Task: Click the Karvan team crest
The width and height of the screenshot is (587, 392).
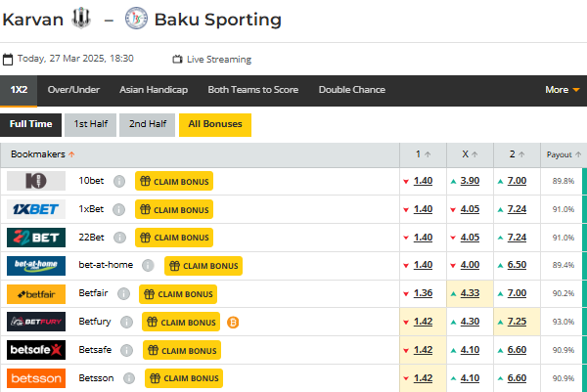Action: click(x=81, y=19)
